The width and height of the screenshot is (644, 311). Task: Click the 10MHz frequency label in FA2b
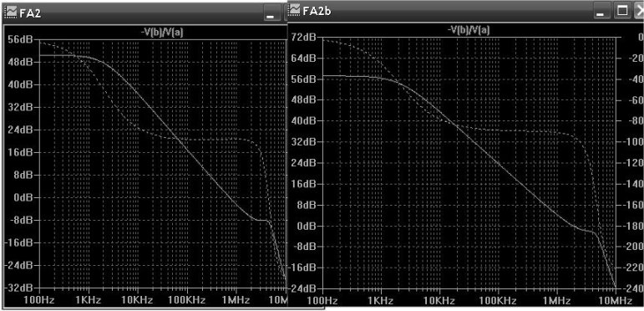click(616, 301)
